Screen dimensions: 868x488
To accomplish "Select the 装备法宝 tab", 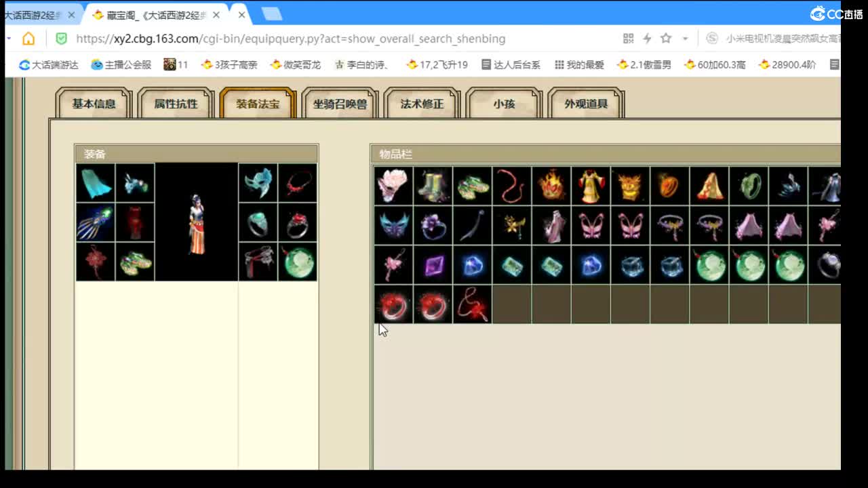I will [258, 104].
